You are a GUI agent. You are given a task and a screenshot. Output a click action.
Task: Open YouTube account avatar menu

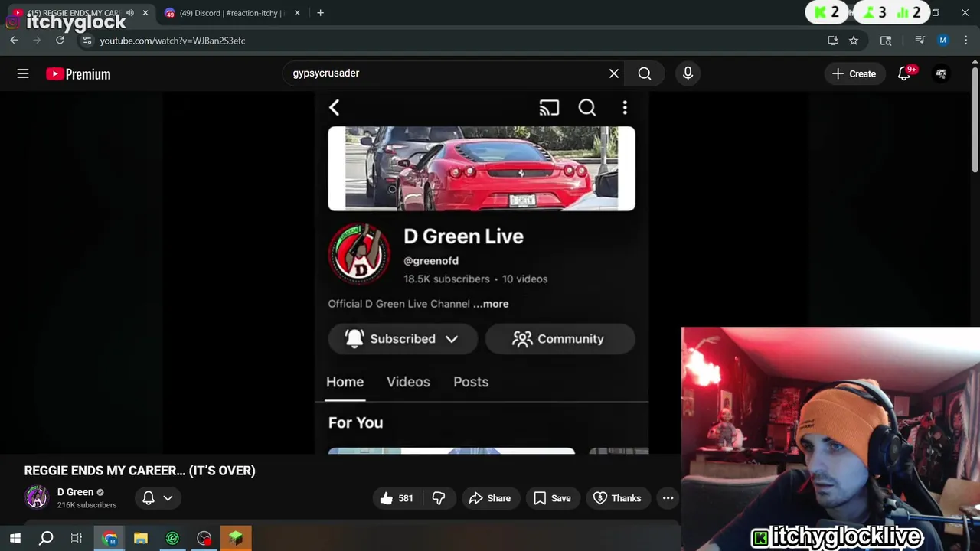coord(941,73)
